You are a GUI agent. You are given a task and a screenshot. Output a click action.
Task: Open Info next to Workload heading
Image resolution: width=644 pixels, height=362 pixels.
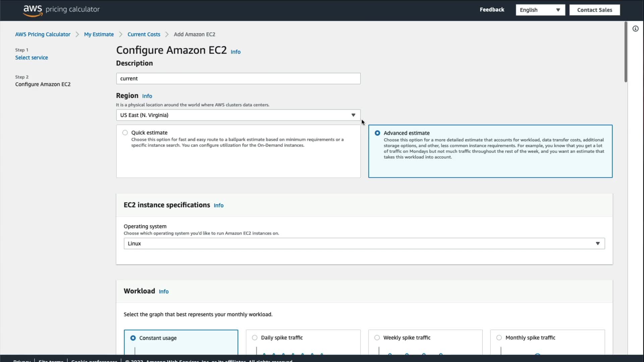point(164,292)
